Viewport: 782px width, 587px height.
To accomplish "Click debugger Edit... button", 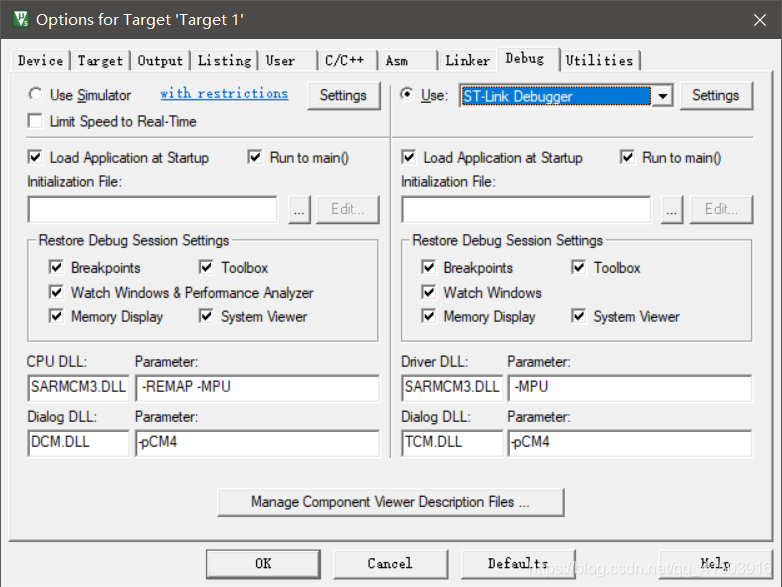I will point(721,209).
